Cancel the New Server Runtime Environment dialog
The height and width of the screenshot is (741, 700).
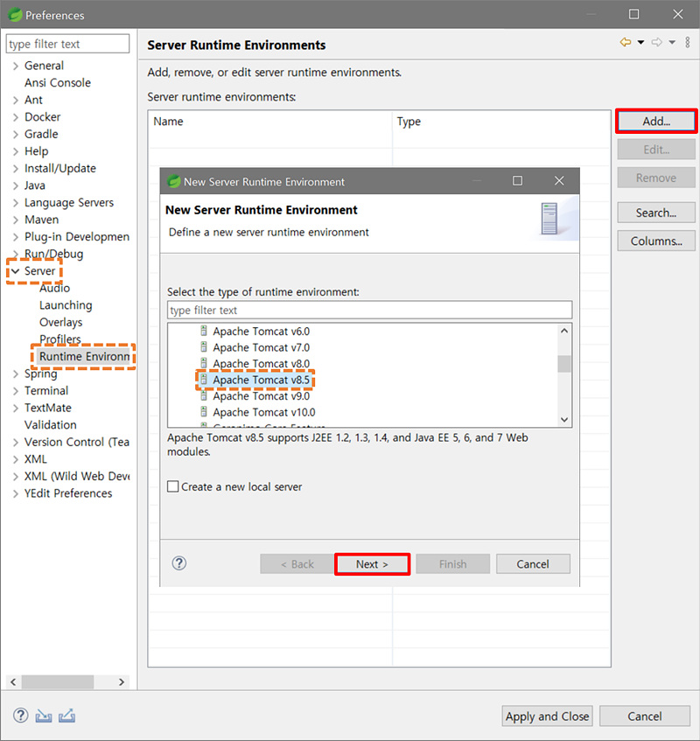(x=533, y=563)
